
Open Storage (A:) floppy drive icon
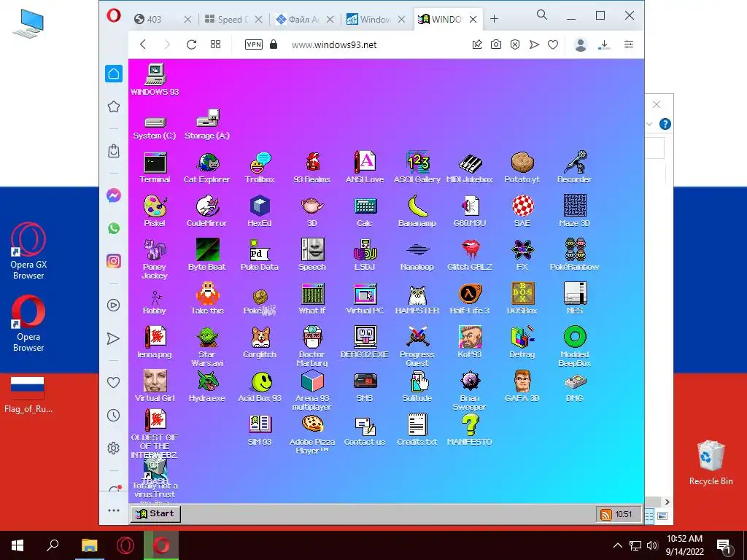tap(207, 119)
